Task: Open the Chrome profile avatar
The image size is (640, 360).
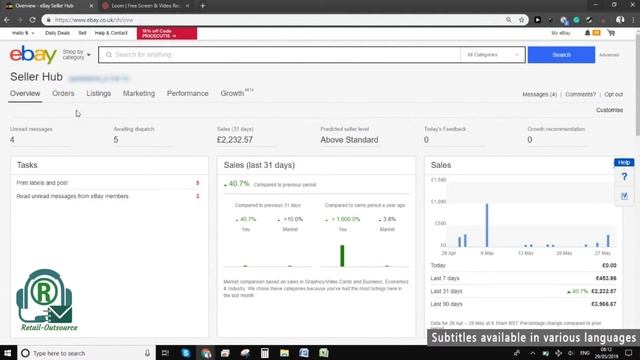Action: coord(620,20)
